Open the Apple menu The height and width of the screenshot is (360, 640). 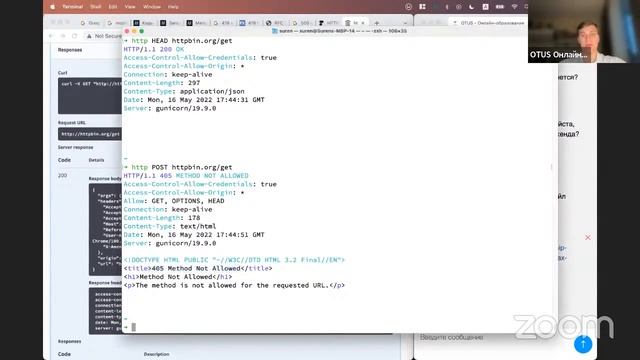[52, 7]
